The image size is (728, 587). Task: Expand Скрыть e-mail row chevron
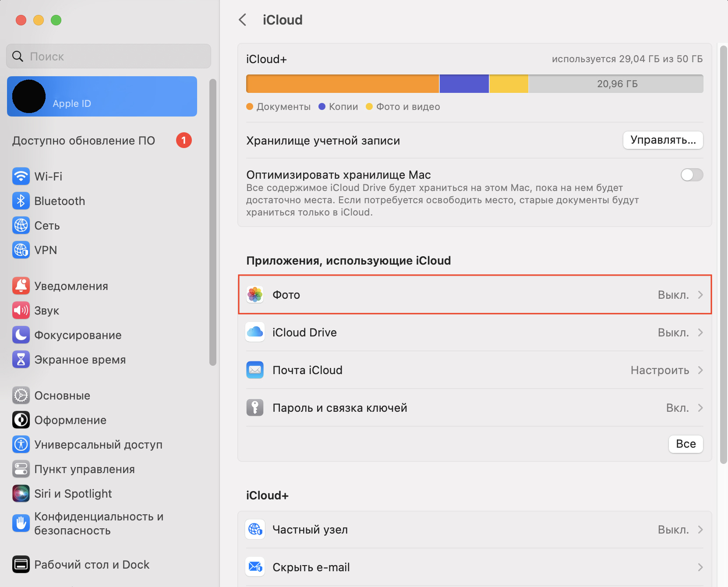pos(700,567)
